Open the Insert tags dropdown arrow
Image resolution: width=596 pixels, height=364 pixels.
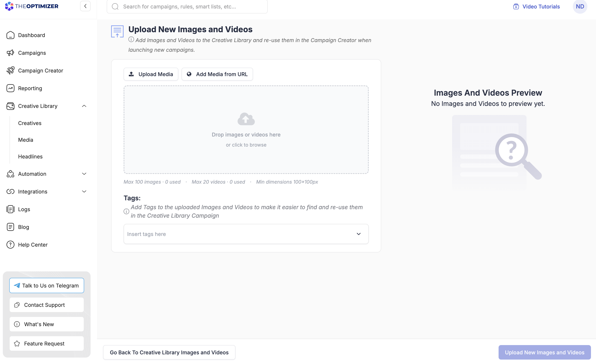(x=358, y=234)
